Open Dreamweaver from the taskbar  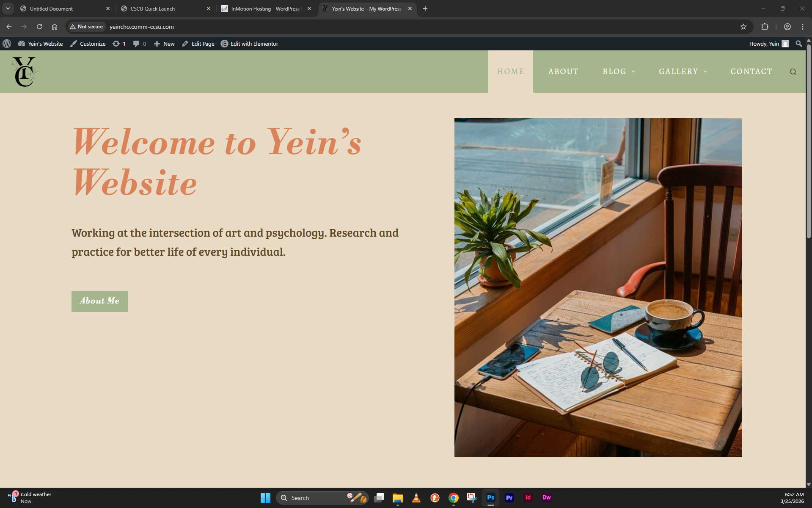click(x=546, y=497)
